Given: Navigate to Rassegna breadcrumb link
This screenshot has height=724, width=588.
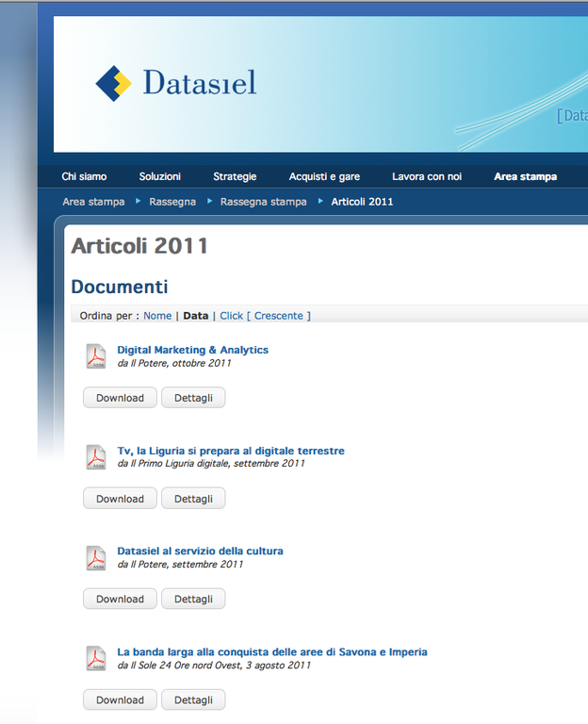Looking at the screenshot, I should [x=172, y=202].
